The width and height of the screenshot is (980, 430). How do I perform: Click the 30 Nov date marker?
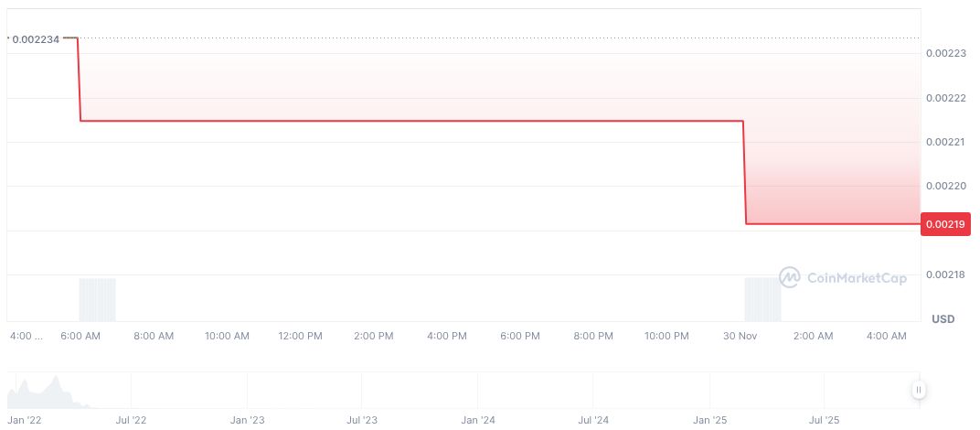click(740, 337)
